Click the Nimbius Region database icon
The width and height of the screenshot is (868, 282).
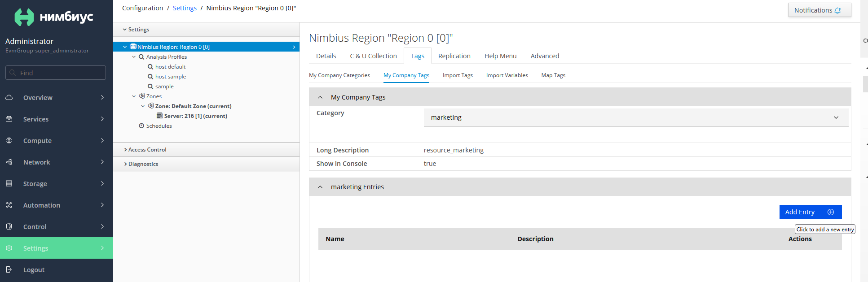click(133, 47)
